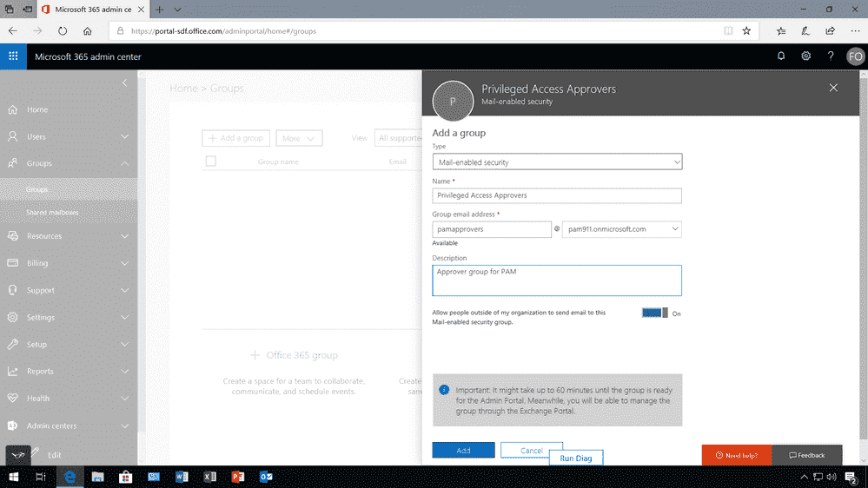Open the group Type dropdown

tap(557, 162)
